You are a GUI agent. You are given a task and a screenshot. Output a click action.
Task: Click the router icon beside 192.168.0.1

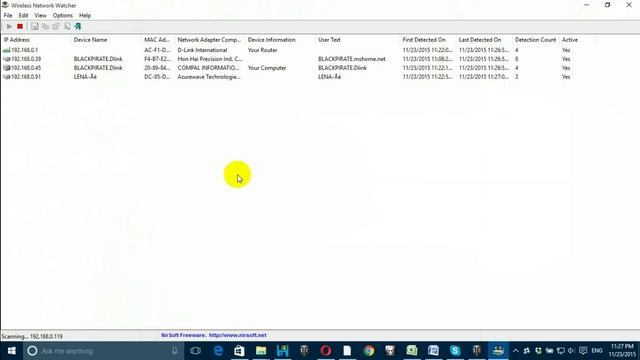(x=6, y=50)
